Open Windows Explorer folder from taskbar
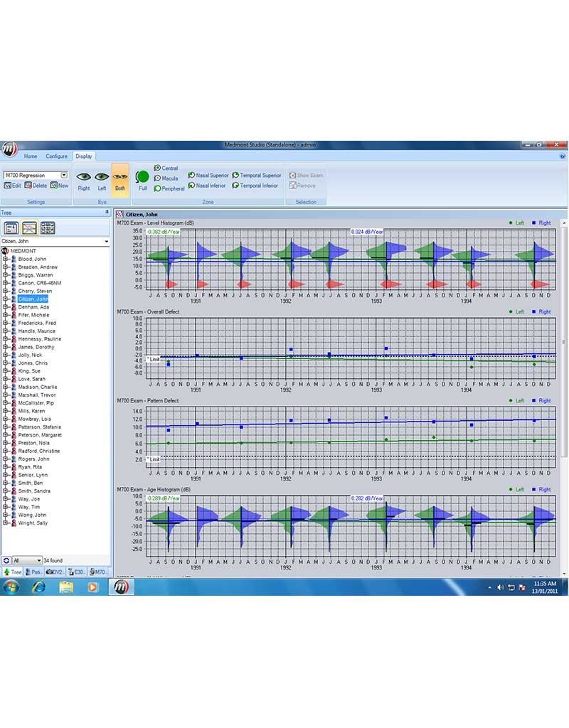Image resolution: width=569 pixels, height=728 pixels. (66, 587)
